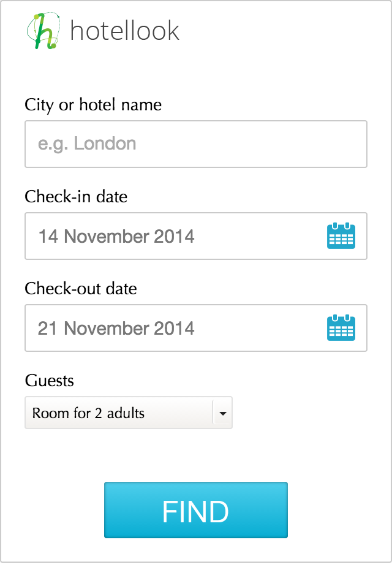Click the Guests dropdown arrow
This screenshot has width=392, height=564.
click(x=222, y=413)
